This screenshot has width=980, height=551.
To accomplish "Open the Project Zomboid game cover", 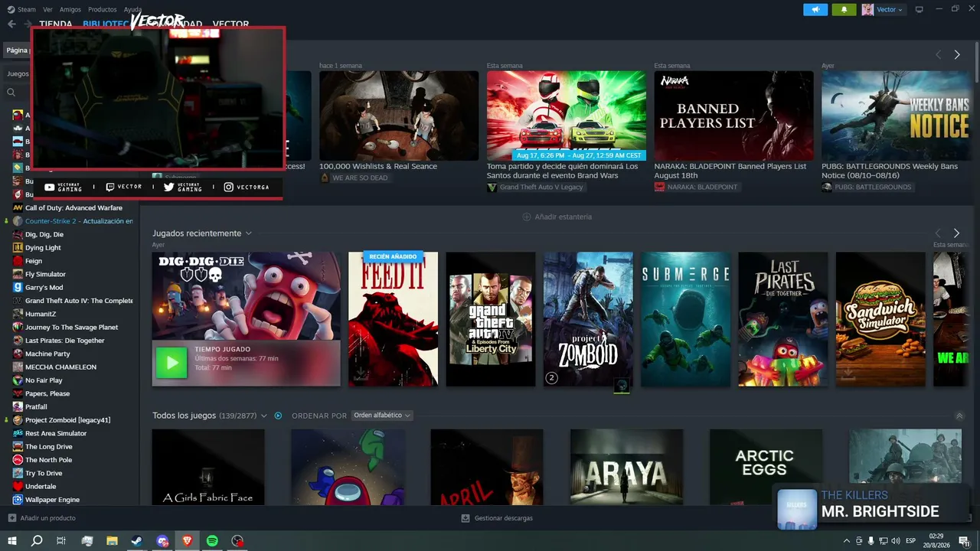I will 588,319.
